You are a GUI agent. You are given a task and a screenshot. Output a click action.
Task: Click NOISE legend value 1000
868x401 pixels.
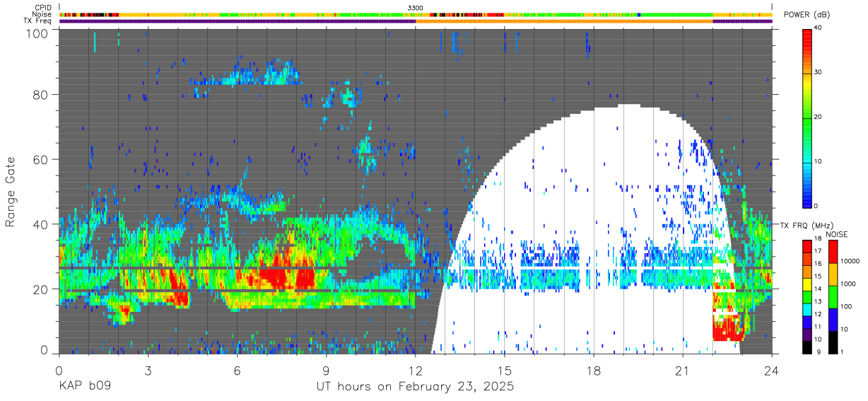[x=849, y=284]
